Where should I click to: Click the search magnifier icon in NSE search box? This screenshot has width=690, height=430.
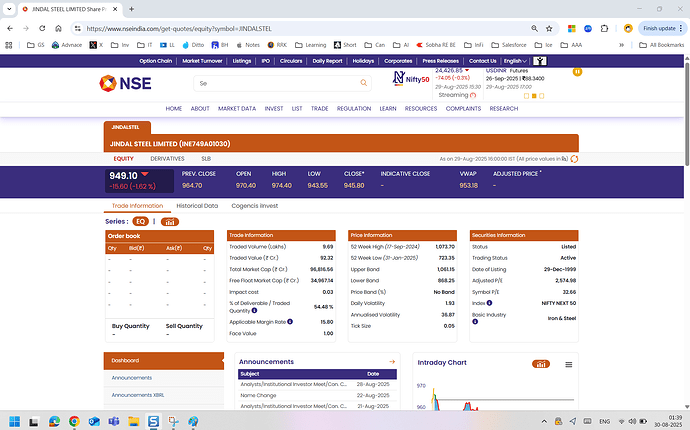(x=363, y=83)
